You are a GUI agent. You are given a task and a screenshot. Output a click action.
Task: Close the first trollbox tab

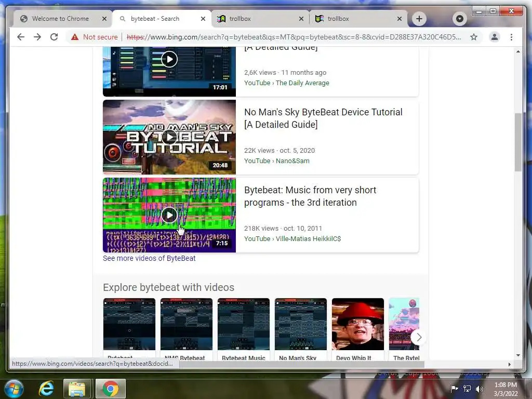pos(301,19)
